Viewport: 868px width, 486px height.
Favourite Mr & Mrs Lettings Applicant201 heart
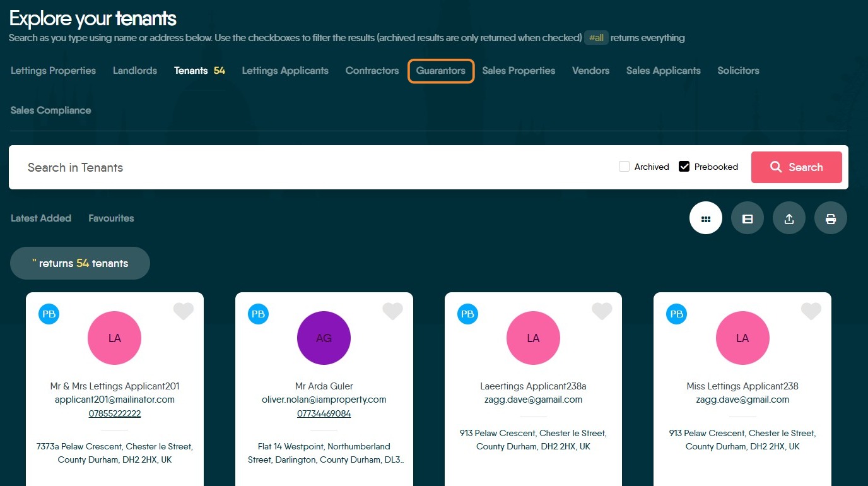click(184, 311)
